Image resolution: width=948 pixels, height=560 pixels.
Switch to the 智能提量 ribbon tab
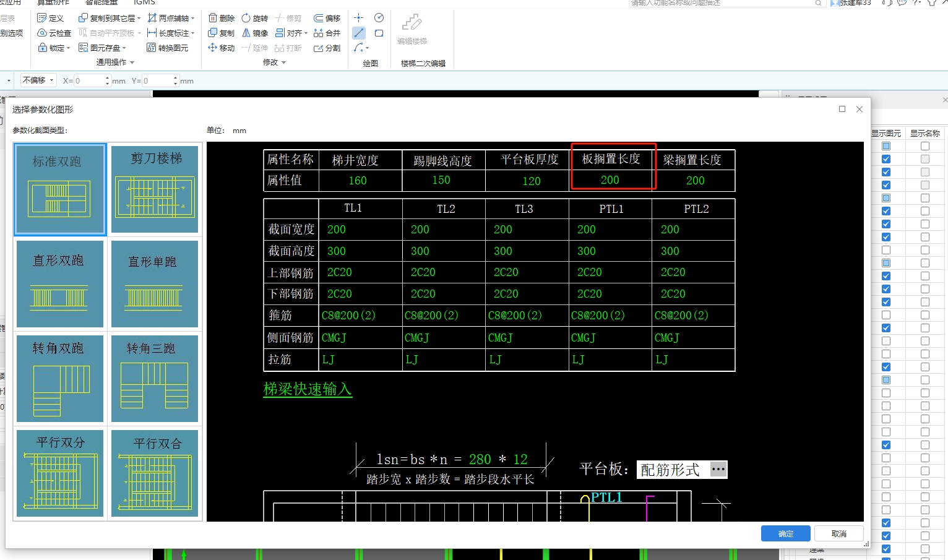(x=102, y=2)
